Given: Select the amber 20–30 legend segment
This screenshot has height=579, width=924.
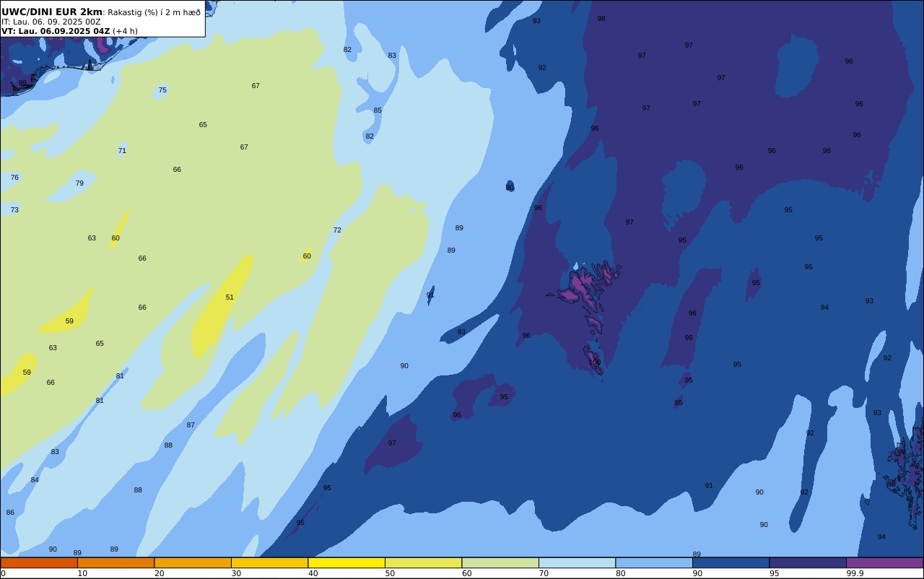Looking at the screenshot, I should point(193,562).
